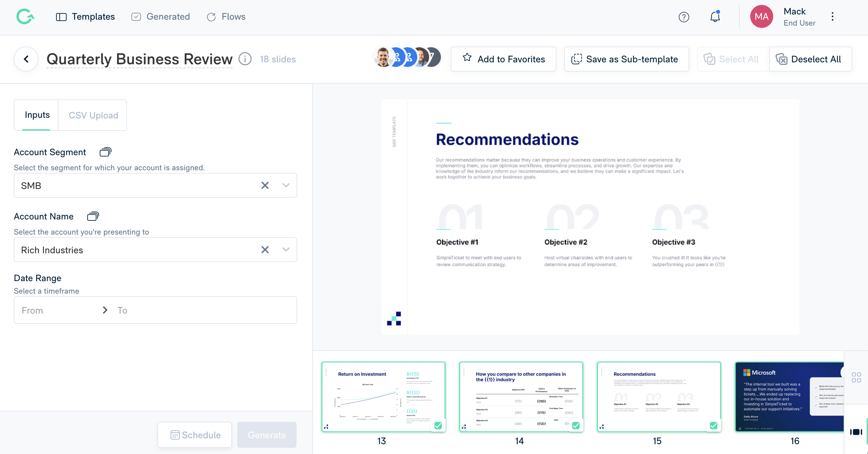Viewport: 868px width, 454px height.
Task: Click slides icon beside Account Segment
Action: point(105,152)
